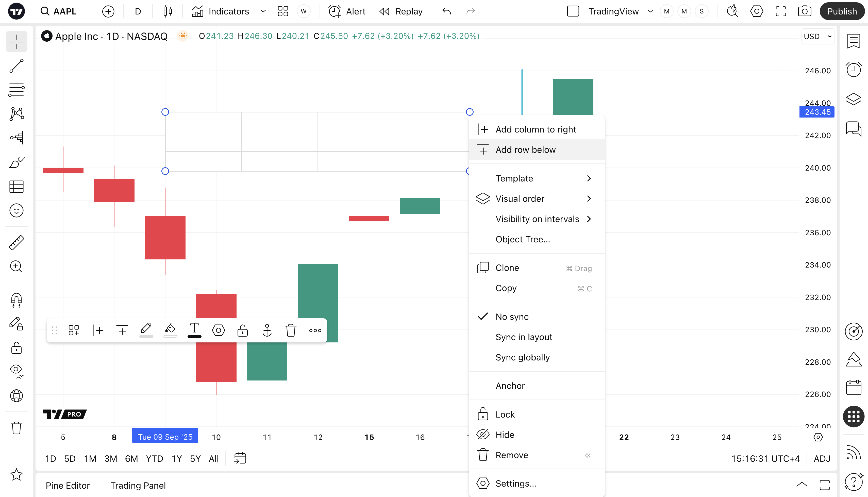Set range to YTD
This screenshot has width=868, height=497.
154,458
